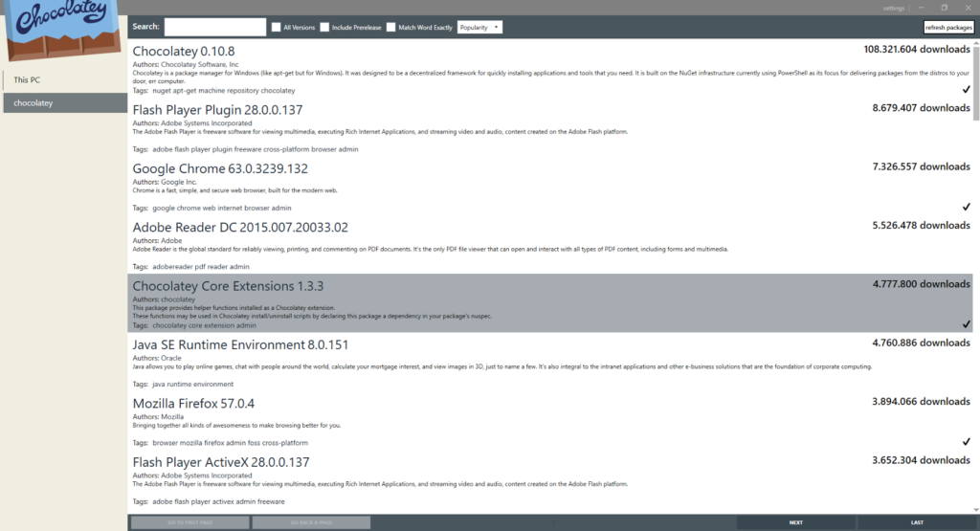Select Adobe Reader DC 2015.007.20033.02 package
This screenshot has width=980, height=531.
240,228
